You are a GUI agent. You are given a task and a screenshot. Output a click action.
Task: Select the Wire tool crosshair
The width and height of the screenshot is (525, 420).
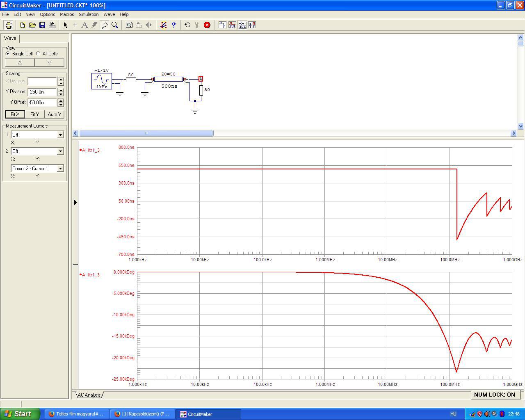[75, 25]
